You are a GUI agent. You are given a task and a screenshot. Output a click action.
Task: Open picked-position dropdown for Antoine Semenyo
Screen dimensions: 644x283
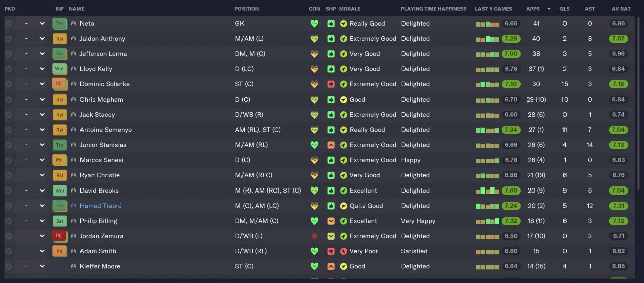click(42, 130)
